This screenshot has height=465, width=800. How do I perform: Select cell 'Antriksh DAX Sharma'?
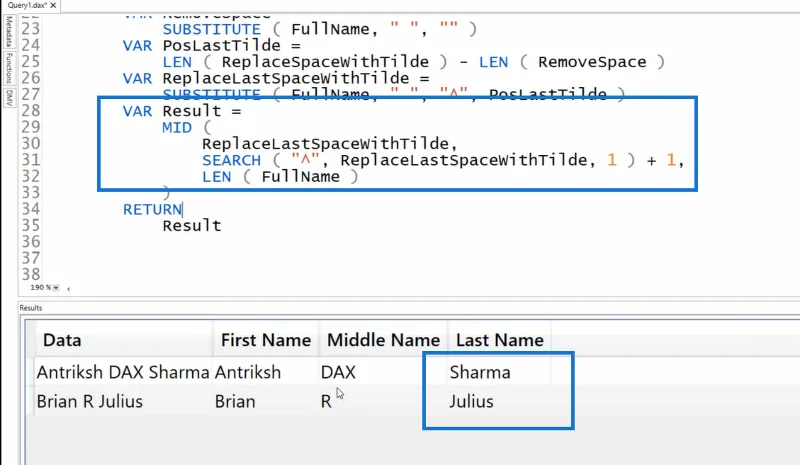click(123, 372)
